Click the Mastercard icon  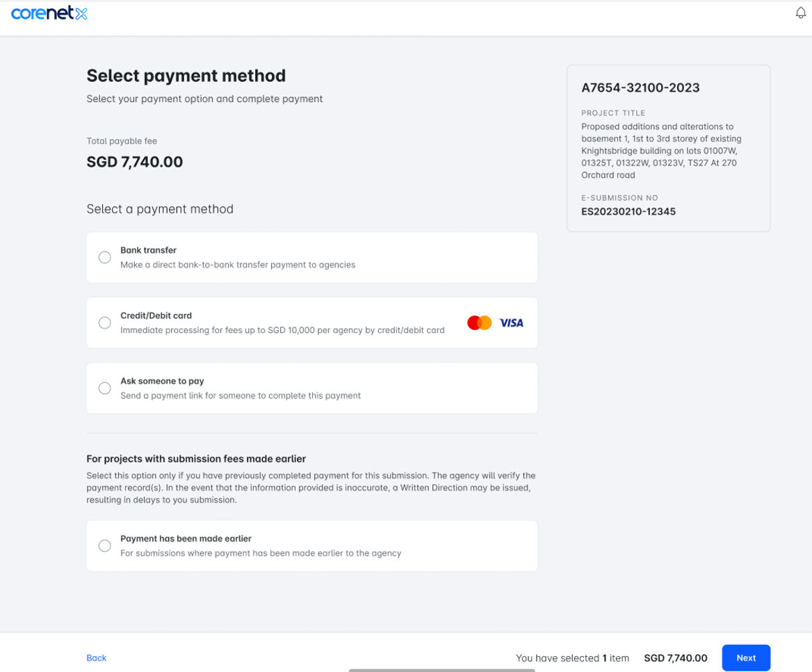[x=479, y=322]
